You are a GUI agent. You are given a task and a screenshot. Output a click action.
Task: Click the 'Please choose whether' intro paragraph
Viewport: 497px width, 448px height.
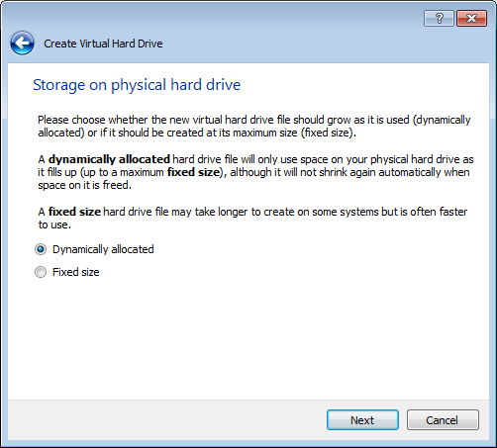254,126
